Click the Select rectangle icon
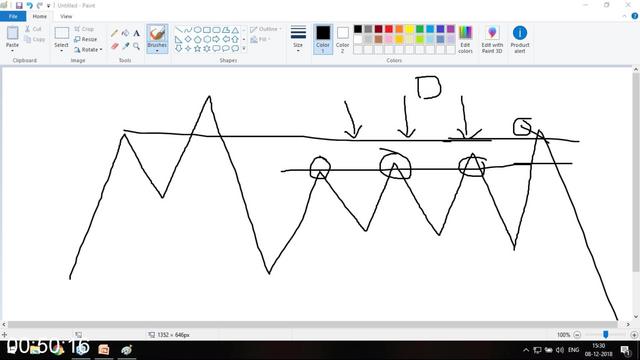The image size is (640, 360). (x=62, y=33)
